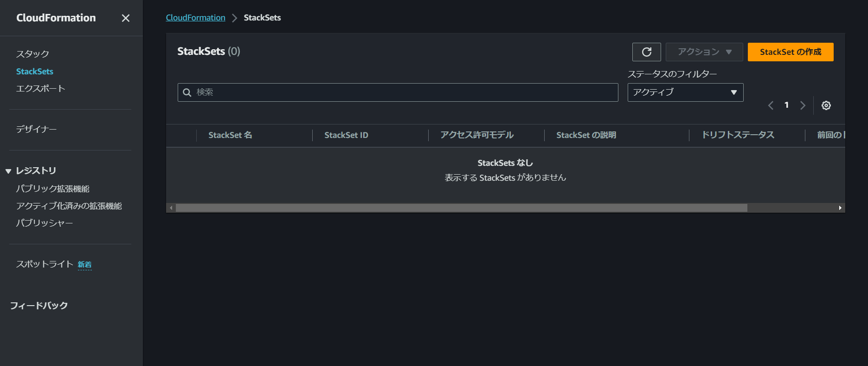Open the CloudFormation breadcrumb link
This screenshot has width=868, height=366.
(x=195, y=18)
